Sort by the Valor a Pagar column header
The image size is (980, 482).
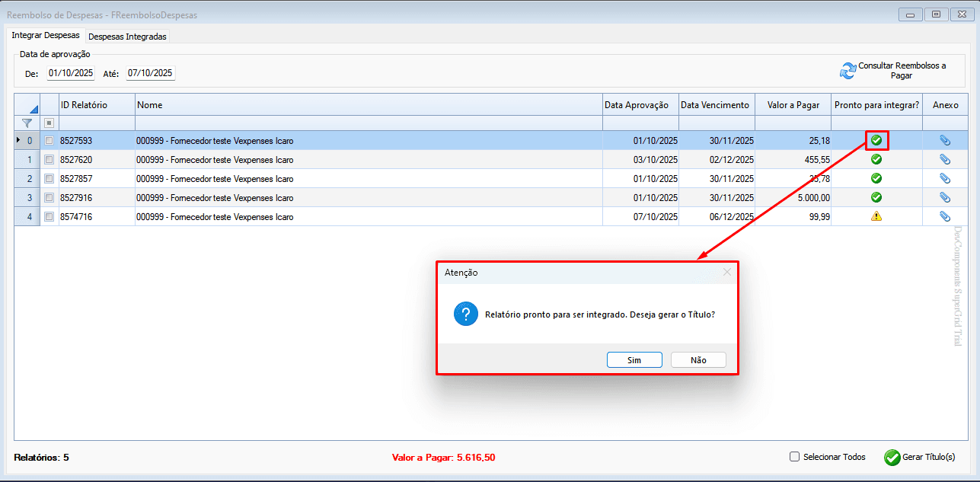pos(793,105)
